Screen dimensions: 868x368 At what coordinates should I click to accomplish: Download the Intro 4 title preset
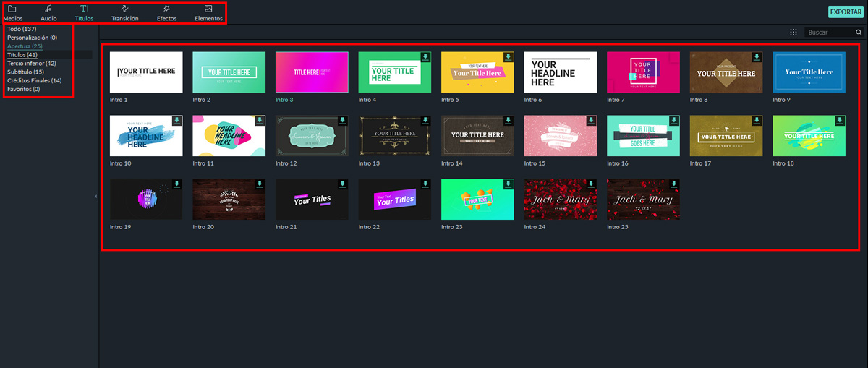click(x=426, y=56)
